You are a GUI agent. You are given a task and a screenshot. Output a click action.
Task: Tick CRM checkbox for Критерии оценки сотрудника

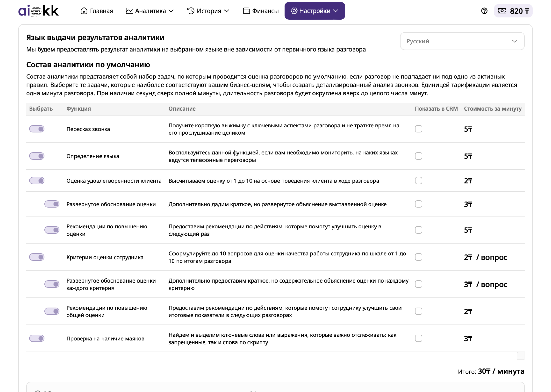tap(419, 257)
